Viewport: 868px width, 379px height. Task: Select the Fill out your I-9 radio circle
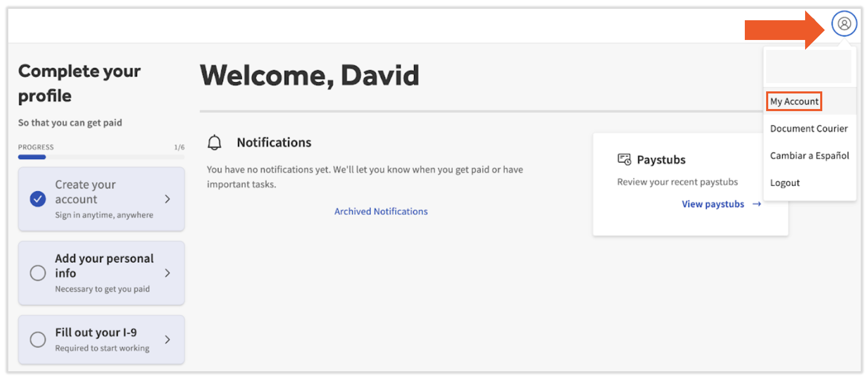point(37,340)
